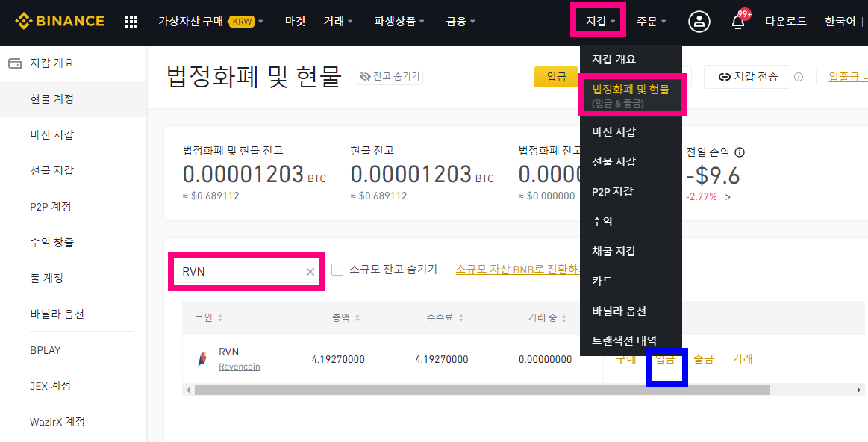The width and height of the screenshot is (868, 442).
Task: Sort by 수수료 column arrows
Action: [x=461, y=319]
